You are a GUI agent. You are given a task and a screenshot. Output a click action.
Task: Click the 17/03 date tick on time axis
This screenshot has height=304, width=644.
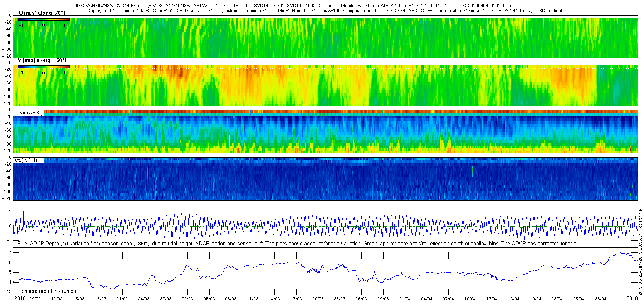click(x=296, y=299)
